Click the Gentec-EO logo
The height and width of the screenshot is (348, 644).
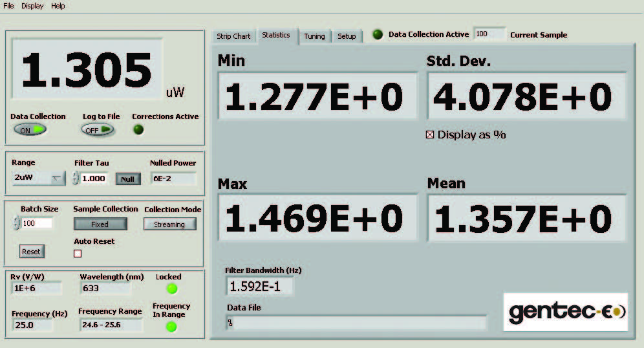(566, 312)
